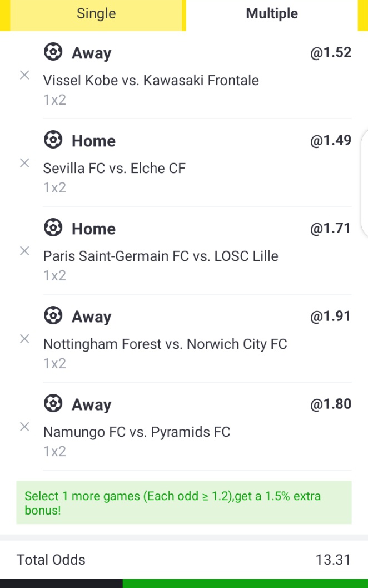Image resolution: width=368 pixels, height=588 pixels.
Task: Remove the Sevilla FC vs. Elche CF bet
Action: click(24, 163)
